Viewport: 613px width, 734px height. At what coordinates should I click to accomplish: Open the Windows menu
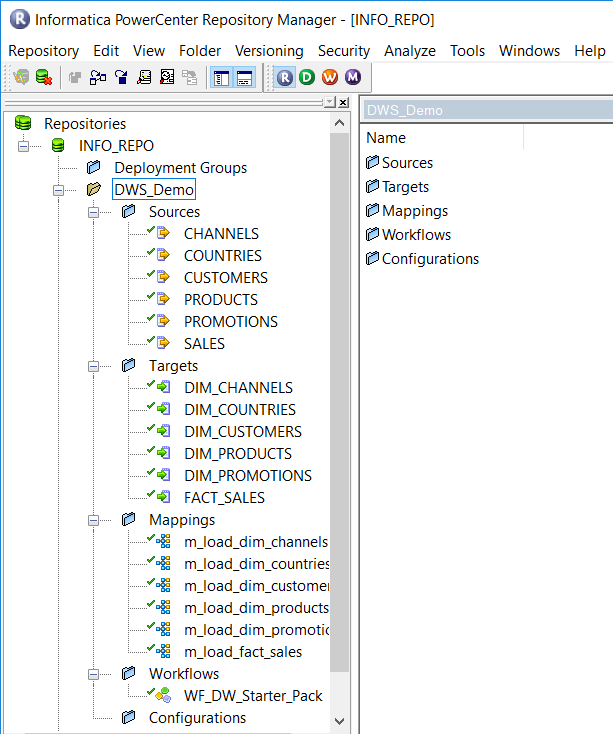pos(529,51)
